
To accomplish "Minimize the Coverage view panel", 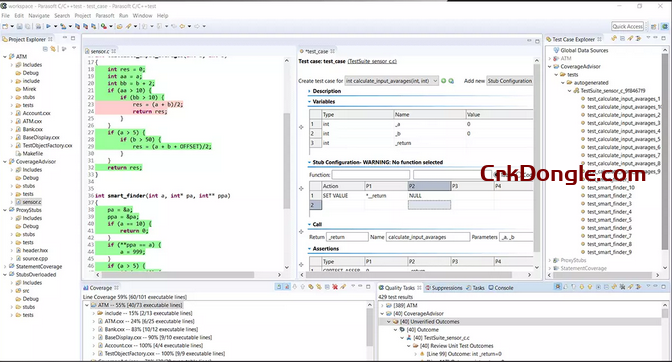I will tap(360, 286).
